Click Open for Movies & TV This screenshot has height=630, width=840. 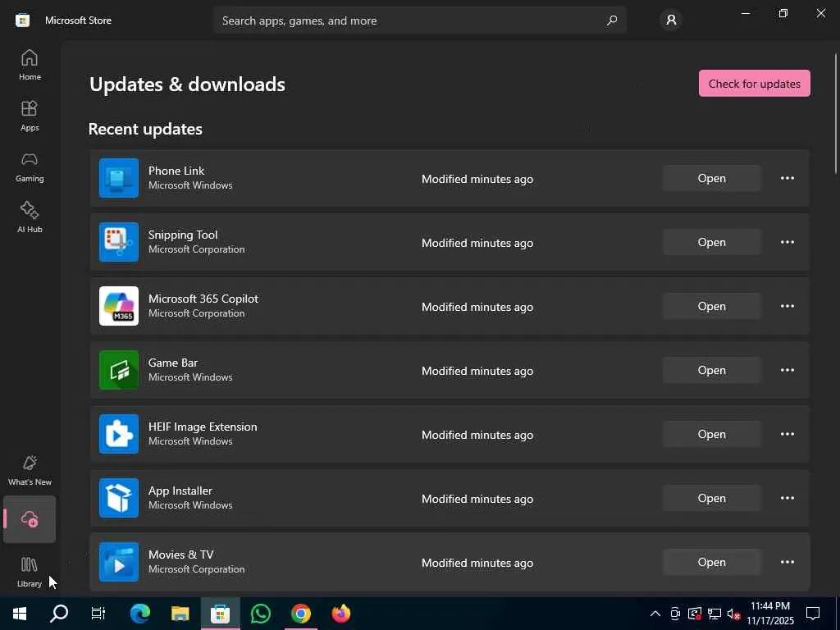tap(711, 563)
